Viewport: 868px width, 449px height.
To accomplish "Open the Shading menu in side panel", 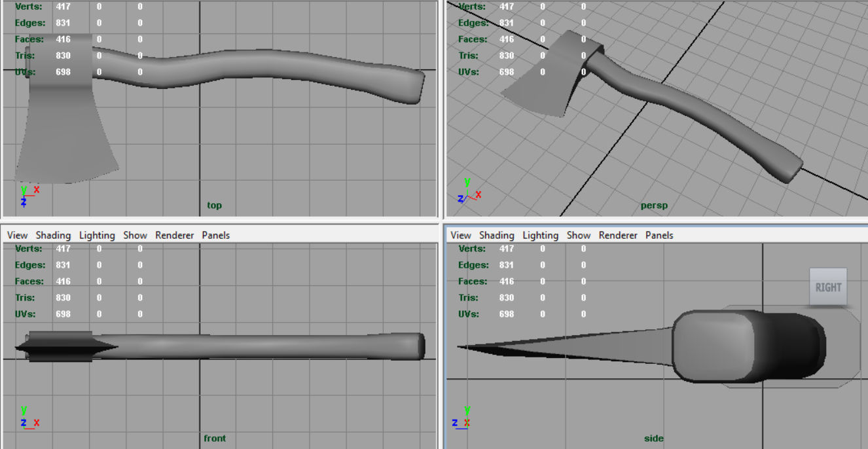I will (496, 235).
